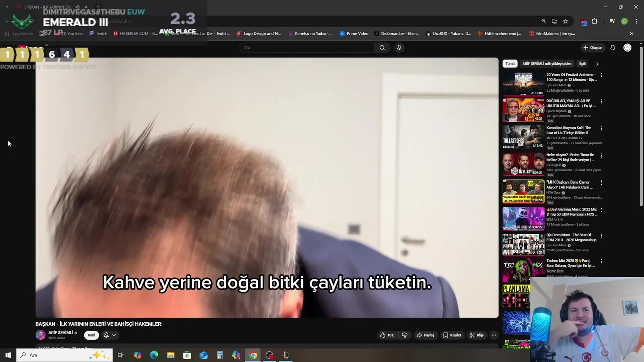644x362 pixels.
Task: Open the NeZaman.be bookmark
Action: tap(396, 34)
